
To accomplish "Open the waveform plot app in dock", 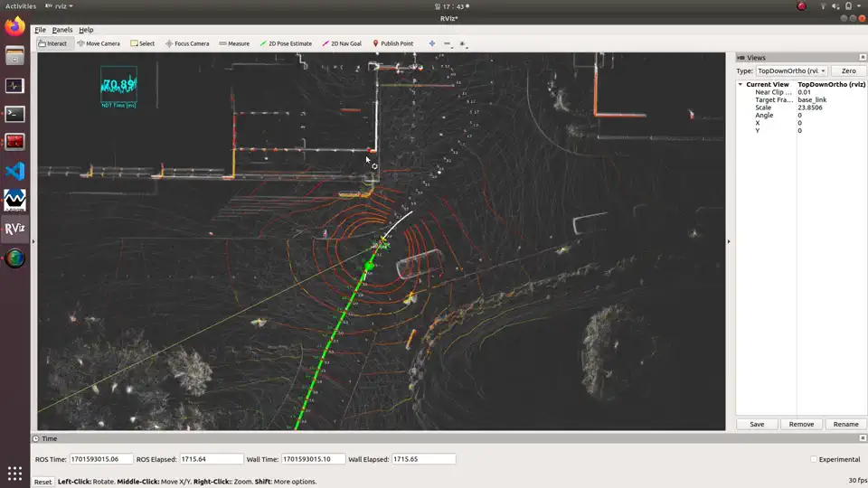I will point(15,200).
